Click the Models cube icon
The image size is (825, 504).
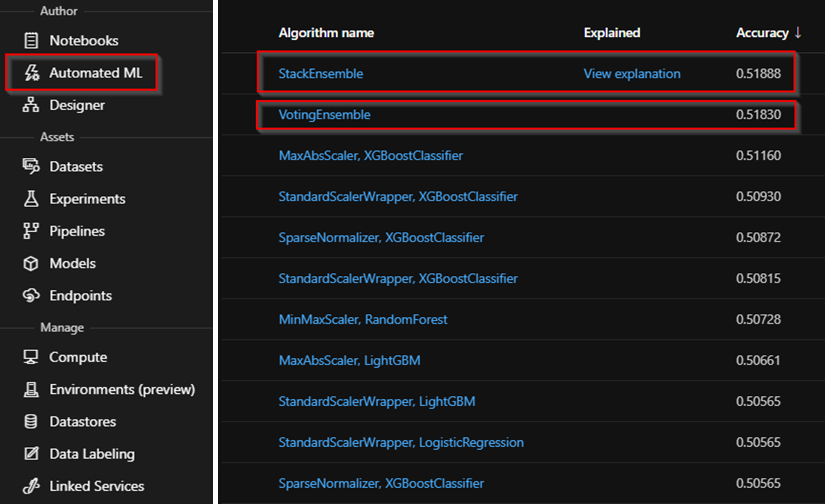click(x=31, y=263)
